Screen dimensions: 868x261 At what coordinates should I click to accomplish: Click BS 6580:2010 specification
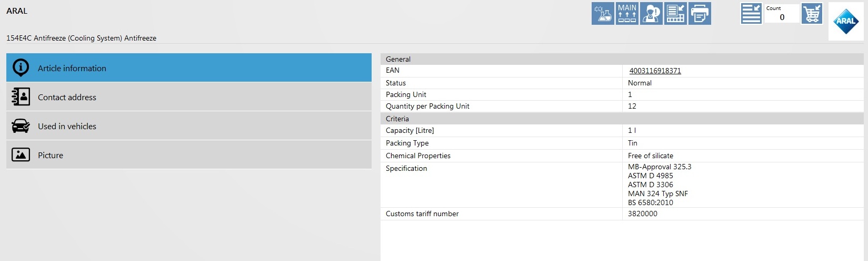tap(651, 202)
